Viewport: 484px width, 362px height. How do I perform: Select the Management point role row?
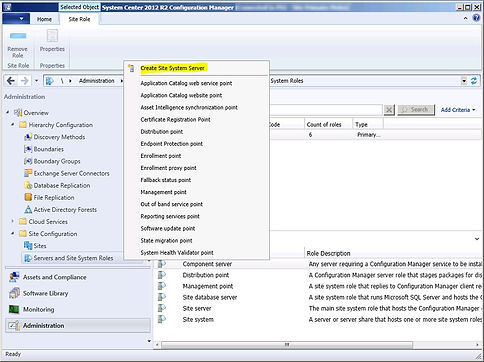pyautogui.click(x=318, y=286)
